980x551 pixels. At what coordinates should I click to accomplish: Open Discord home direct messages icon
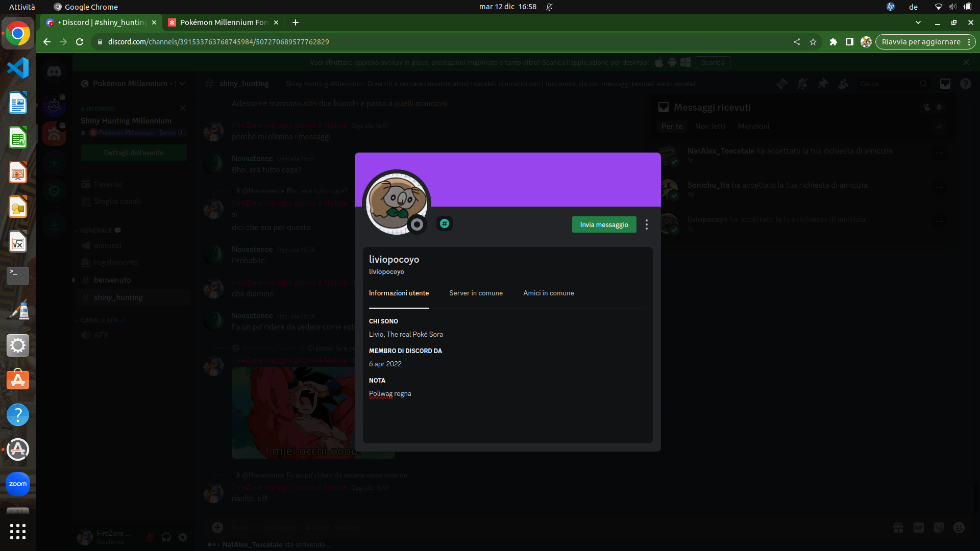[x=54, y=72]
